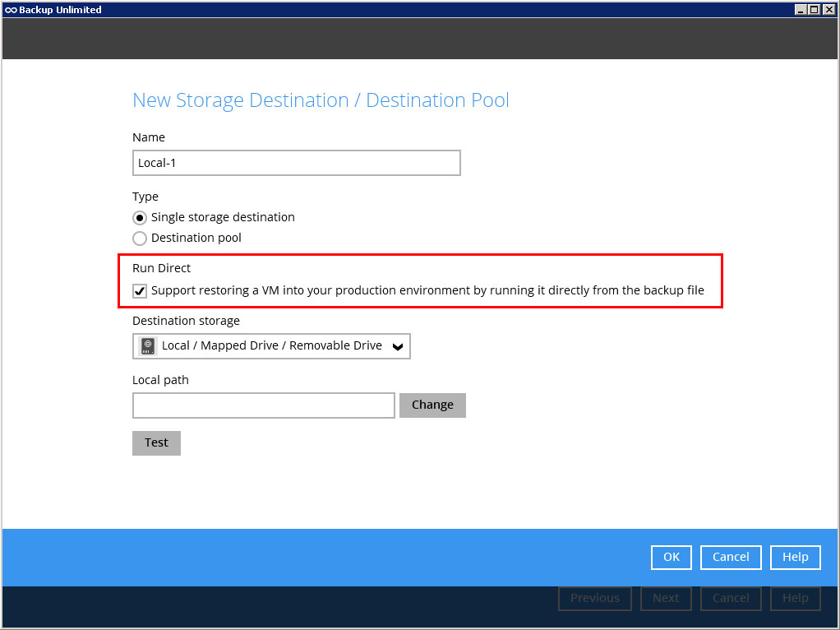Click into the empty Local path field
This screenshot has width=840, height=630.
tap(263, 405)
